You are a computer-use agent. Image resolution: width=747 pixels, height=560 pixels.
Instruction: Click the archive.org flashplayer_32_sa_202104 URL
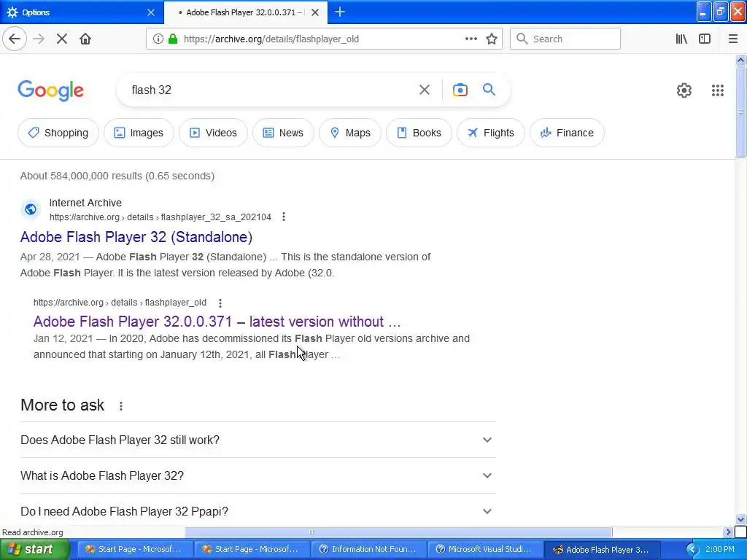tap(160, 217)
